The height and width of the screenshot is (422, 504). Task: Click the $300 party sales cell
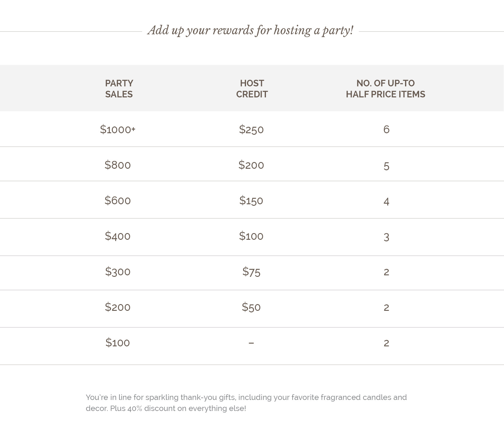click(118, 272)
